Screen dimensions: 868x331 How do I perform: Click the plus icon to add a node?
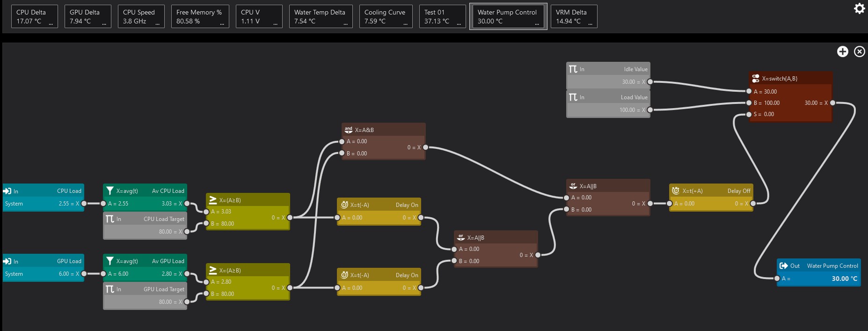(x=842, y=51)
